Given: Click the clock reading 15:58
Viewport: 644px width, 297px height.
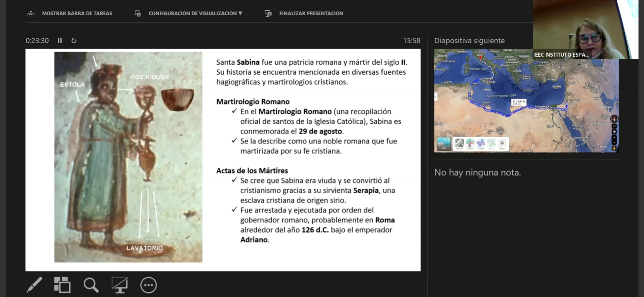Looking at the screenshot, I should tap(412, 40).
